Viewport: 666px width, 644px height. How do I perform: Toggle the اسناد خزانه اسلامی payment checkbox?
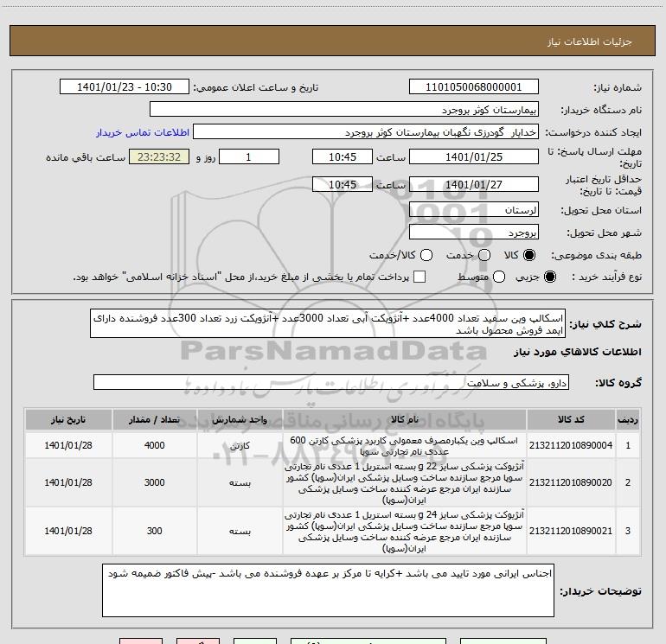tap(419, 277)
